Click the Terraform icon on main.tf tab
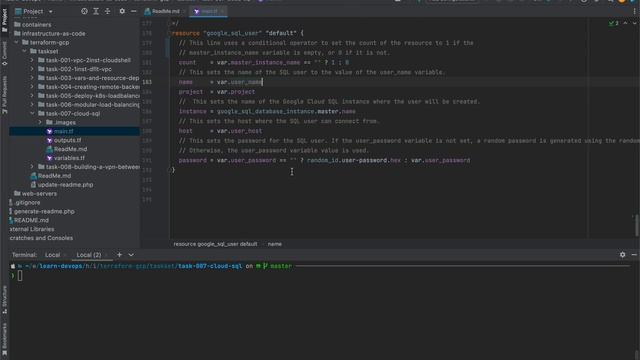Image resolution: width=640 pixels, height=360 pixels. click(196, 11)
